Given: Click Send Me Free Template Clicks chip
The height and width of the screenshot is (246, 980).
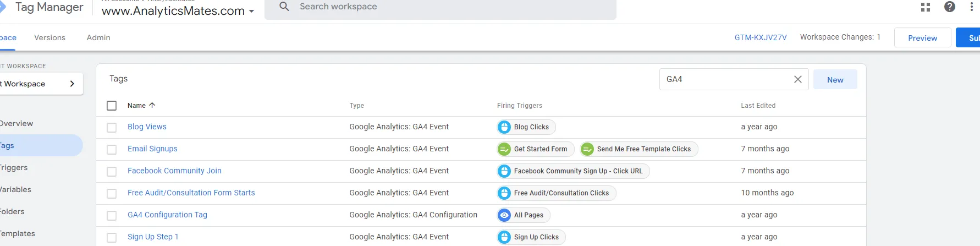Looking at the screenshot, I should [639, 149].
